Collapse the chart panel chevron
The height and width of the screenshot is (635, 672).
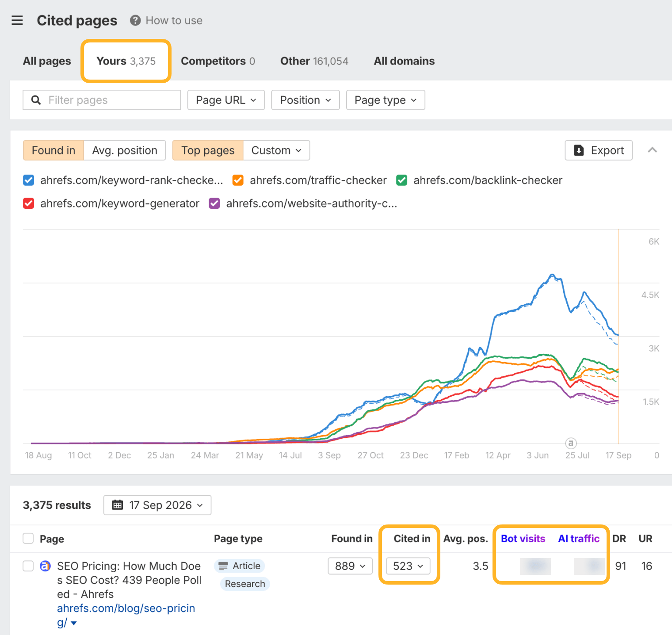point(652,150)
